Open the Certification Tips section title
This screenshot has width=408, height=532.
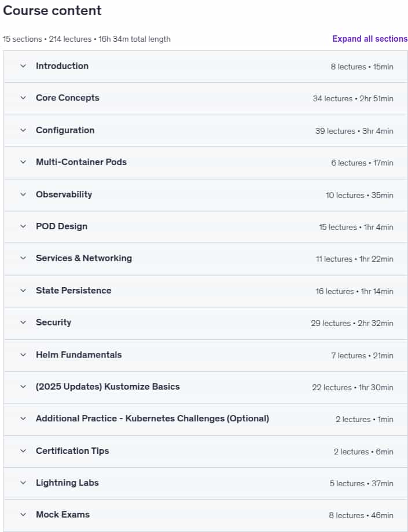click(x=72, y=451)
